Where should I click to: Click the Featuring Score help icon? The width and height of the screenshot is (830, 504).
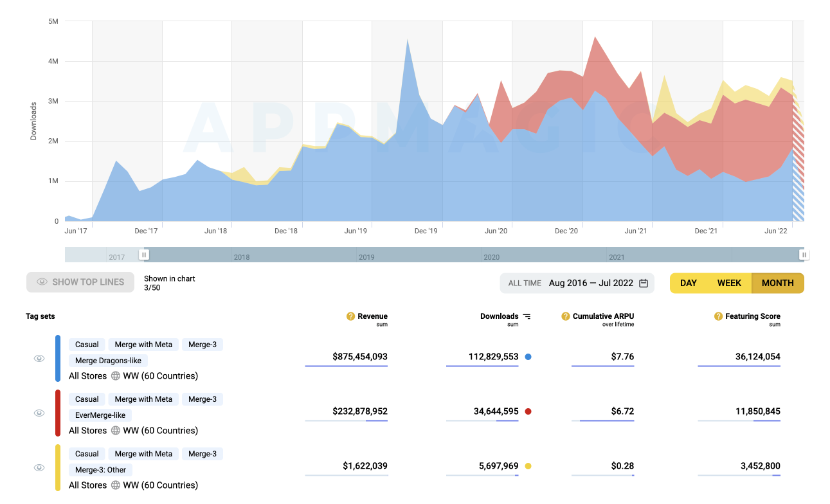718,316
